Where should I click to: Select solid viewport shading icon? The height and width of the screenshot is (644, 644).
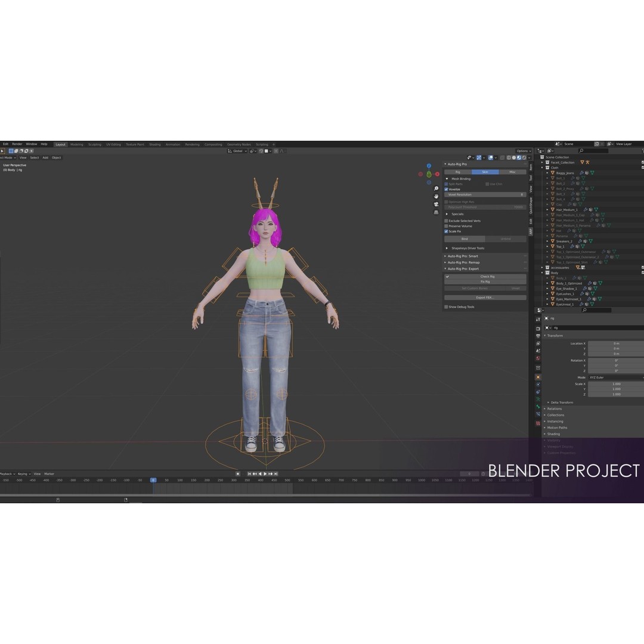(514, 157)
